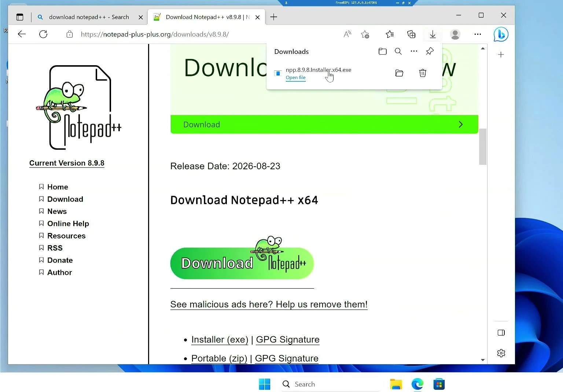This screenshot has width=563, height=392.
Task: Click Open file link under installer
Action: (295, 78)
